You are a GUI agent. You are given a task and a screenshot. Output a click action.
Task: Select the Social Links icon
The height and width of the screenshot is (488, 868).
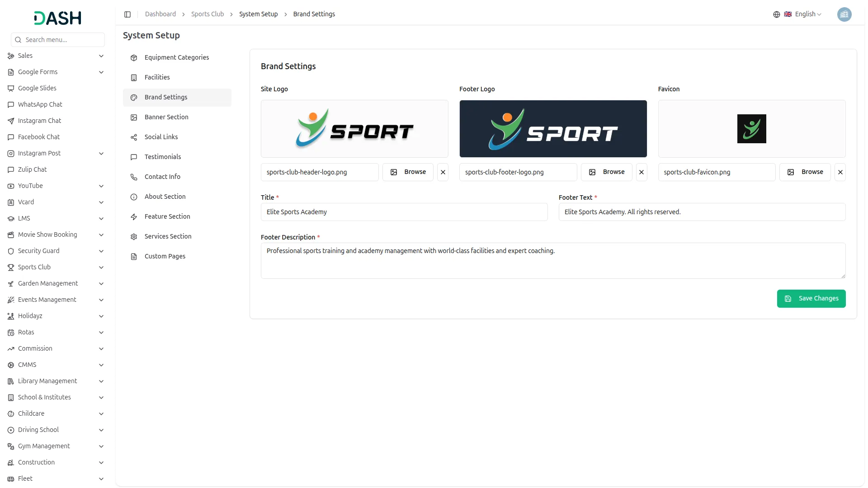tap(133, 137)
